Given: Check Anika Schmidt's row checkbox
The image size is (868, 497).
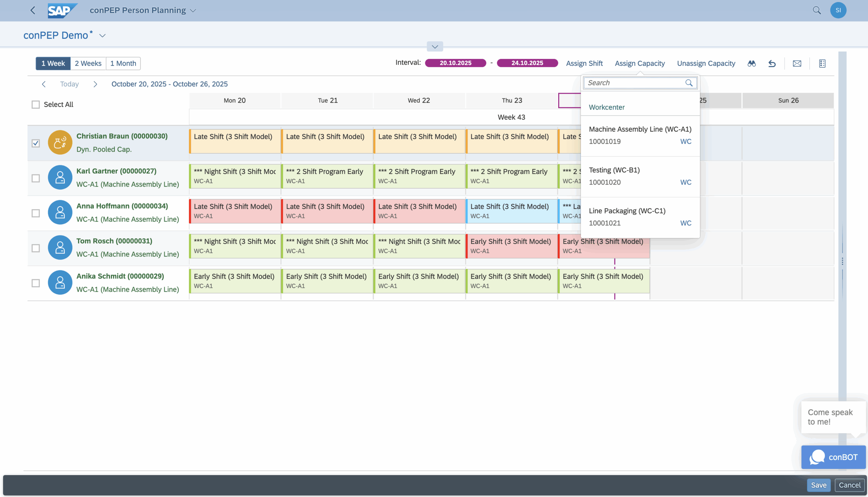Looking at the screenshot, I should tap(36, 283).
